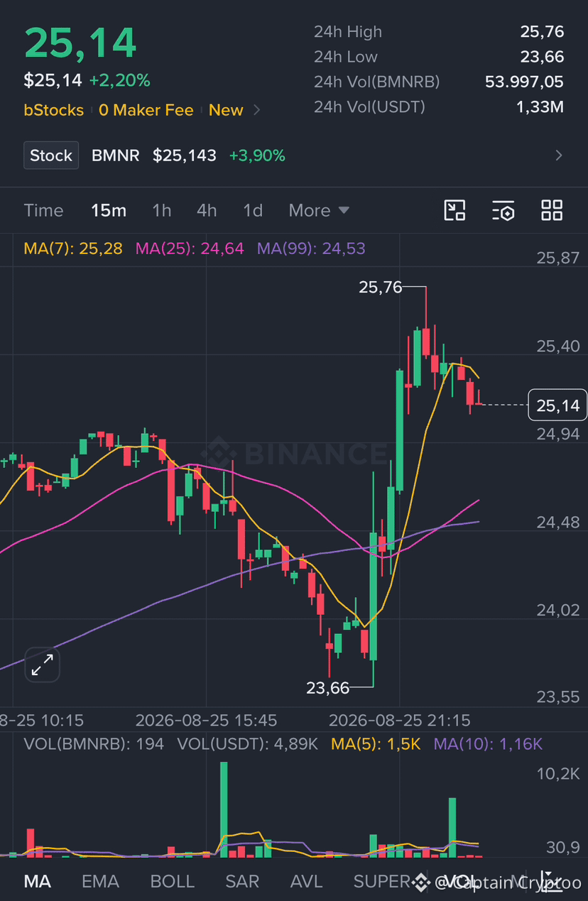Click the 0 Maker Fee tag

click(x=146, y=110)
